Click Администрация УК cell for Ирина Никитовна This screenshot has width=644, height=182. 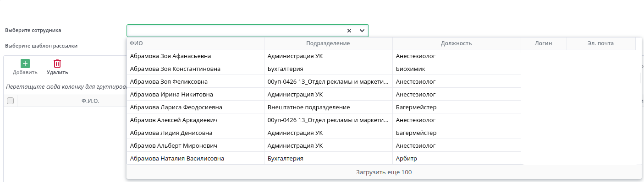(328, 95)
